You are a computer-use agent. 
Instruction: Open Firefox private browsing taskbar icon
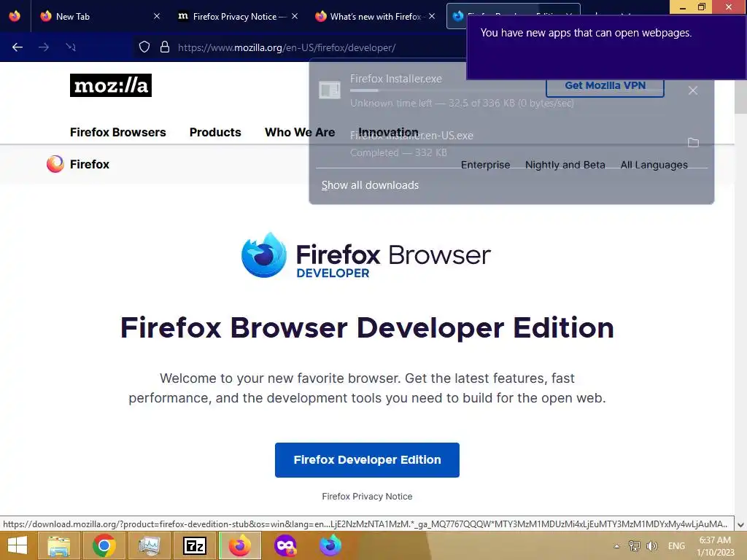[285, 545]
